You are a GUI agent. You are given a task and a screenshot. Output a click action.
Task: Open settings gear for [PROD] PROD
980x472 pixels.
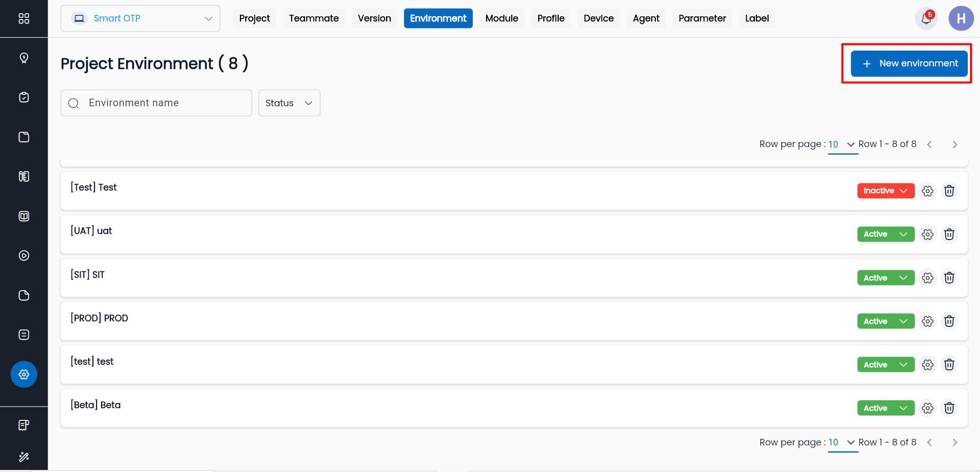point(927,321)
